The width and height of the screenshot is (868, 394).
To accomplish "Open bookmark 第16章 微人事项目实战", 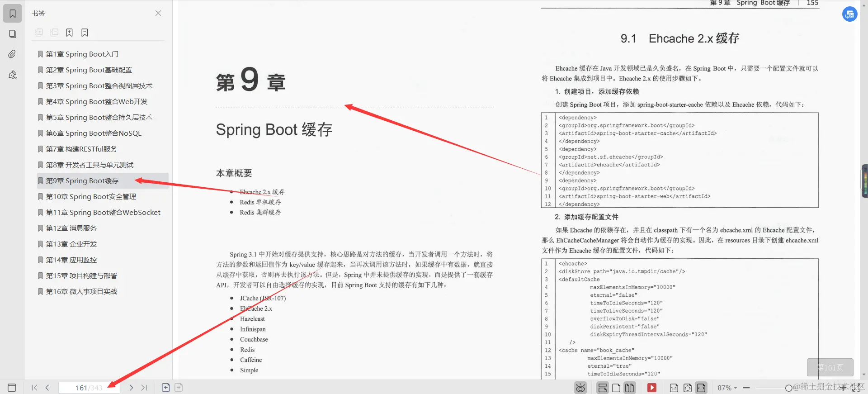I will tap(81, 291).
